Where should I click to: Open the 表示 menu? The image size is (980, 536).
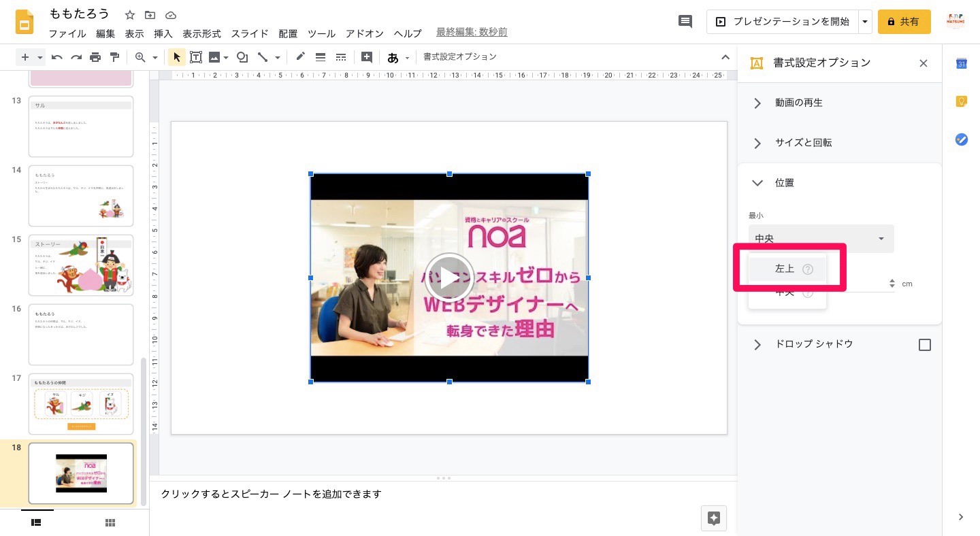point(134,33)
